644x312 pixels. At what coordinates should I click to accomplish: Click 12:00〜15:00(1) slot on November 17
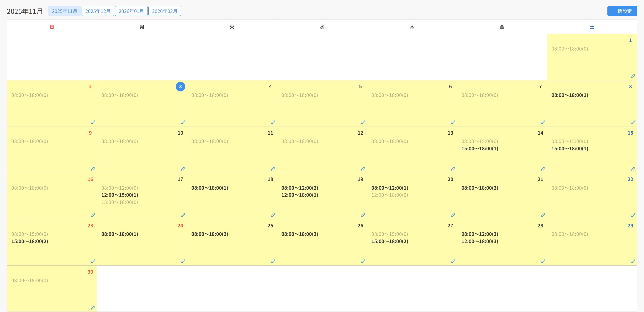[120, 195]
